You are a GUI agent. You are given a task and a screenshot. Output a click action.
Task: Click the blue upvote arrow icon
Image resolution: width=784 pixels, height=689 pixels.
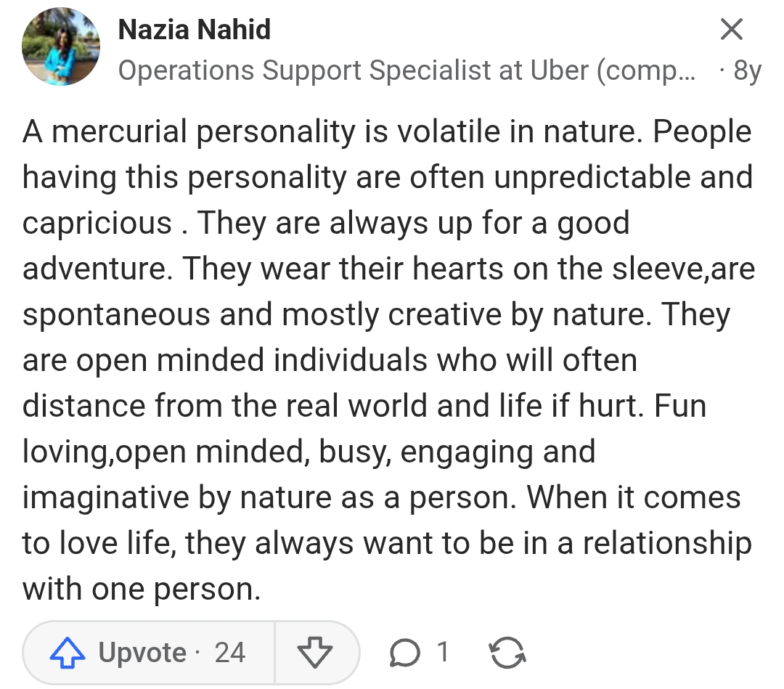click(68, 653)
